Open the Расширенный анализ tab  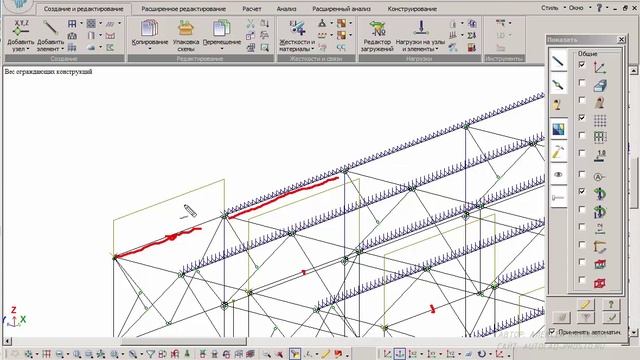coord(341,9)
